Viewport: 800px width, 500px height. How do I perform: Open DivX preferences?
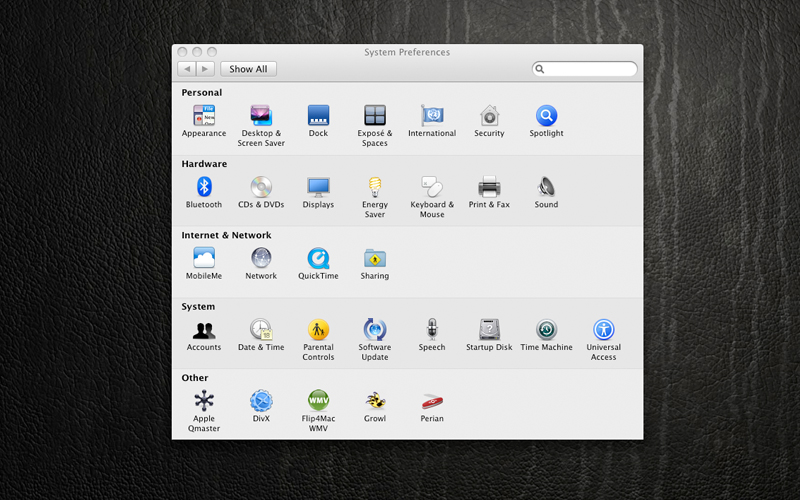click(x=261, y=401)
